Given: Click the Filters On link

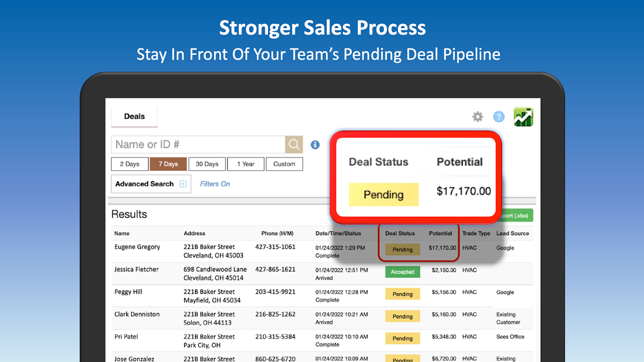Looking at the screenshot, I should tap(215, 184).
